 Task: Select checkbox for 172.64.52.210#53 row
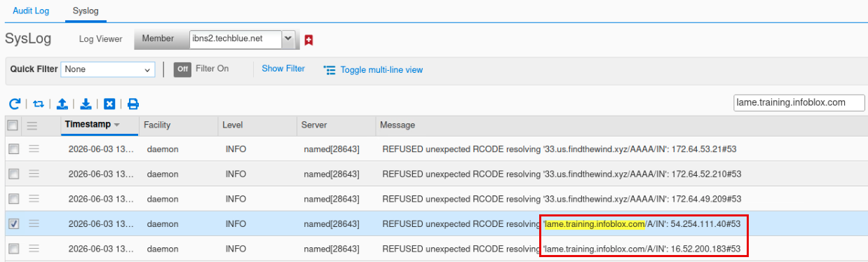(13, 174)
